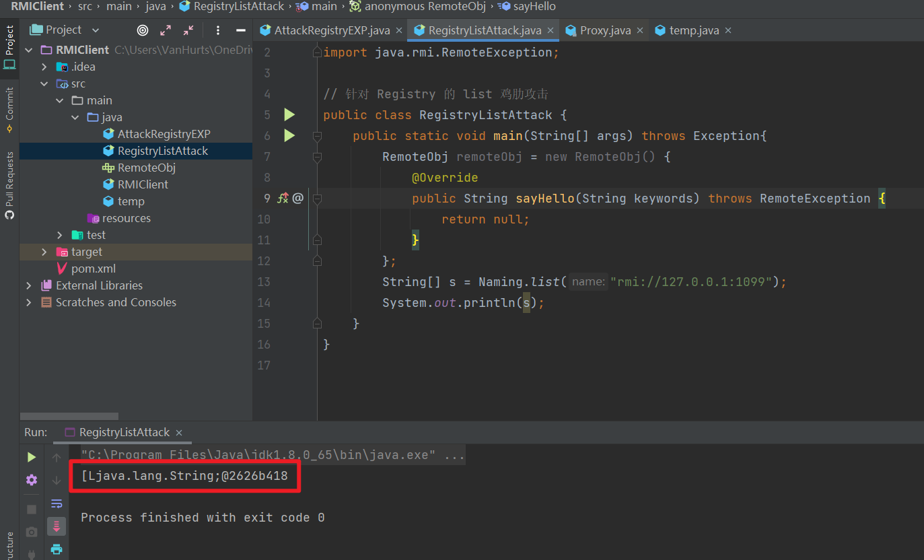This screenshot has width=924, height=560.
Task: Hide the Project tool window
Action: [240, 30]
